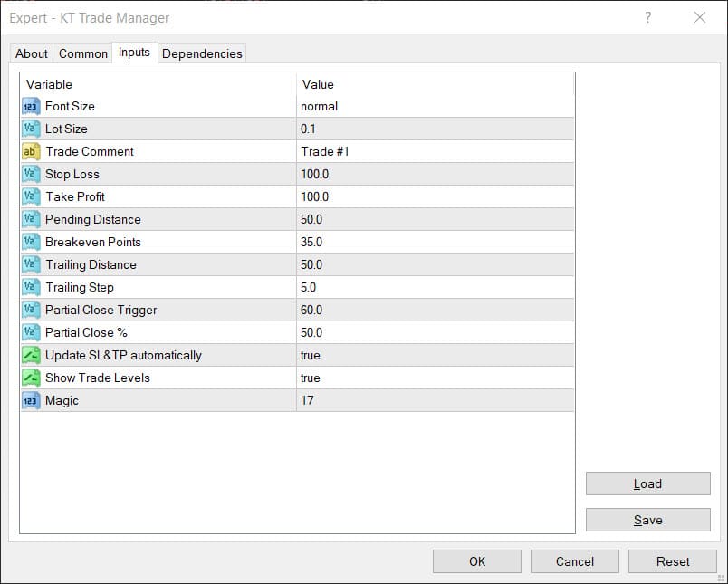Edit the Breakeven Points value 35.0

(435, 242)
